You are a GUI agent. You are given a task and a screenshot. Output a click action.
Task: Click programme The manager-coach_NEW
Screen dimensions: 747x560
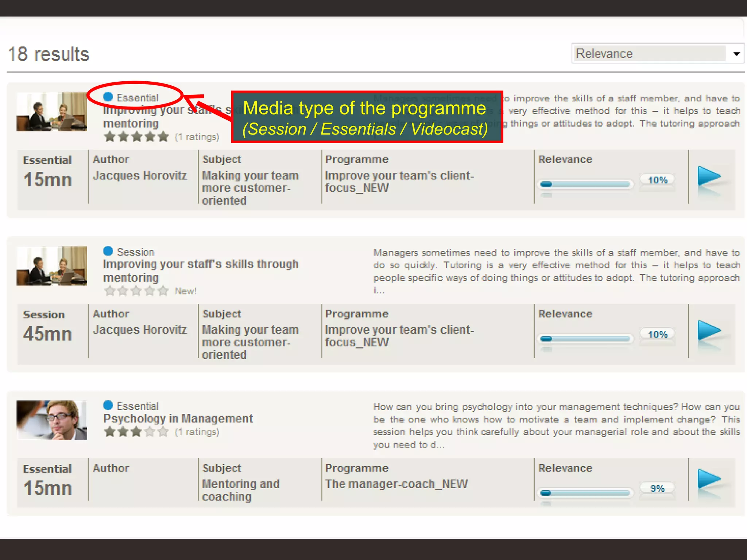pyautogui.click(x=396, y=484)
